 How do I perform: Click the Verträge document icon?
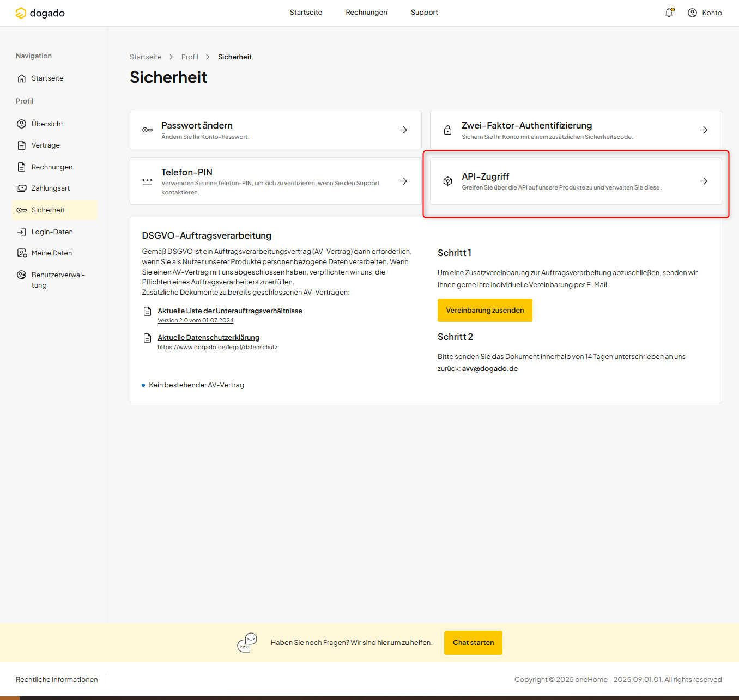(x=22, y=145)
